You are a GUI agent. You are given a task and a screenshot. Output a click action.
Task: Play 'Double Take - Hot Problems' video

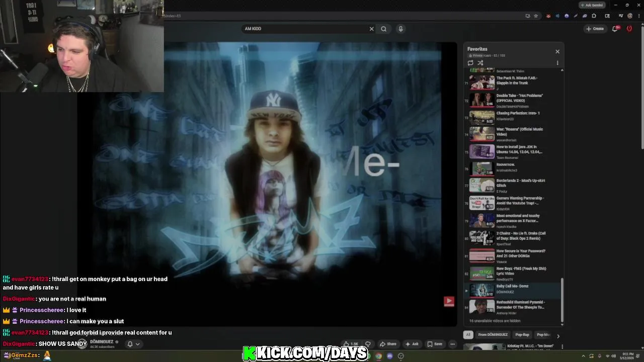pyautogui.click(x=513, y=101)
